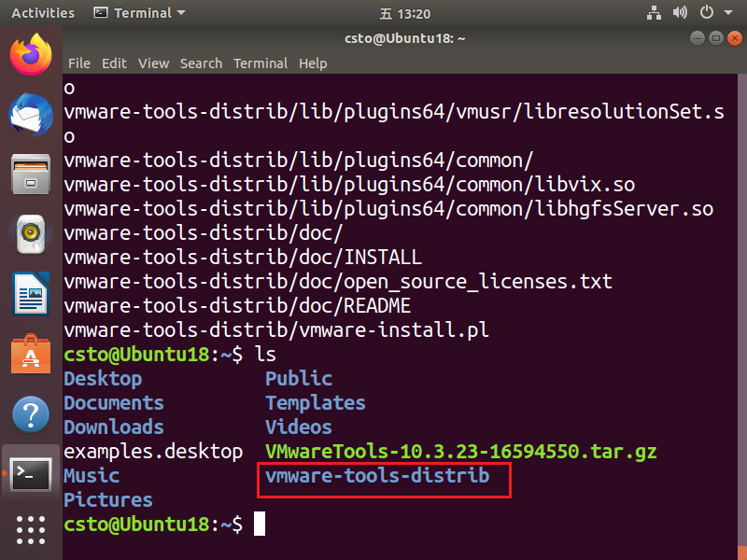Click the Desktop directory name
The height and width of the screenshot is (560, 747).
(x=103, y=379)
